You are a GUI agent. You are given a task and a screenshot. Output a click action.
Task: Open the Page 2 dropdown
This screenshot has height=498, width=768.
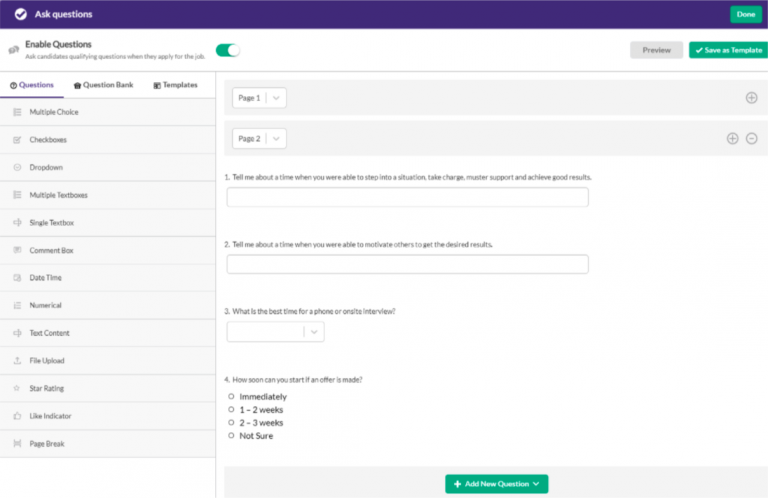(259, 139)
